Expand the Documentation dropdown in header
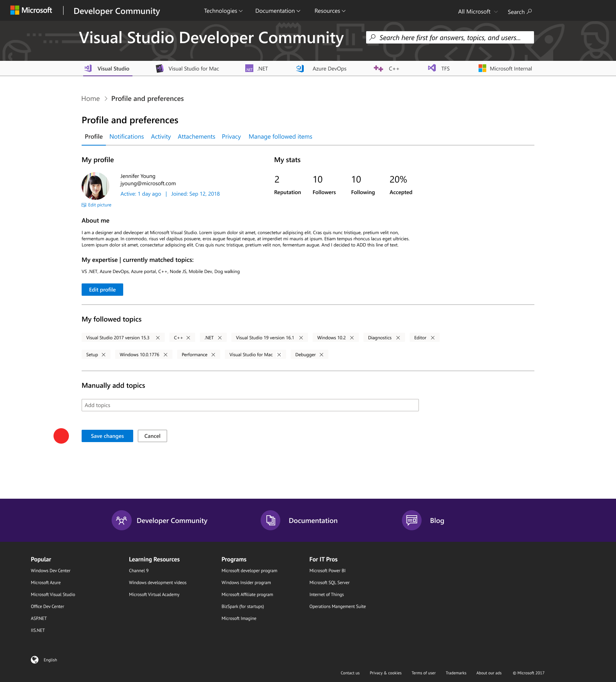616x682 pixels. [278, 11]
